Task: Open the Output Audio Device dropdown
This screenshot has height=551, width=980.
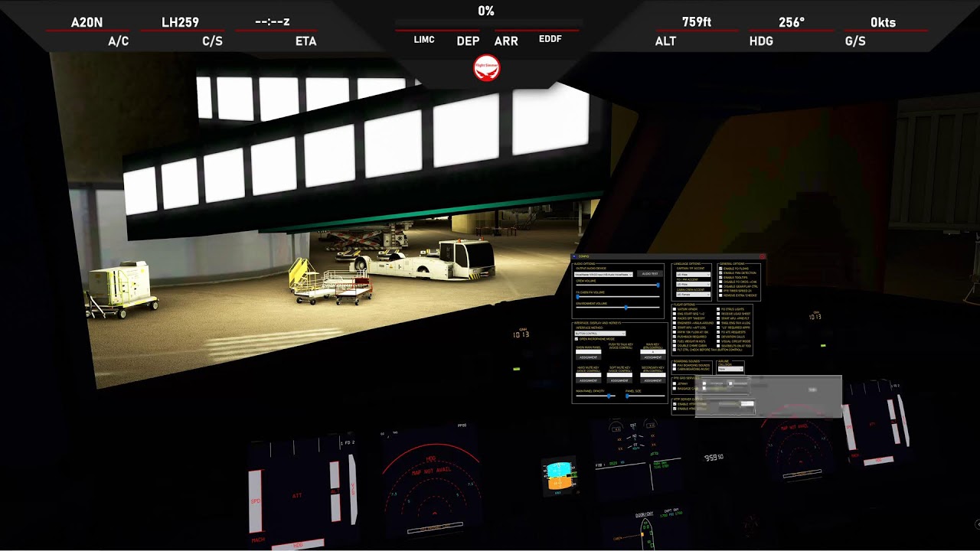Action: (604, 274)
